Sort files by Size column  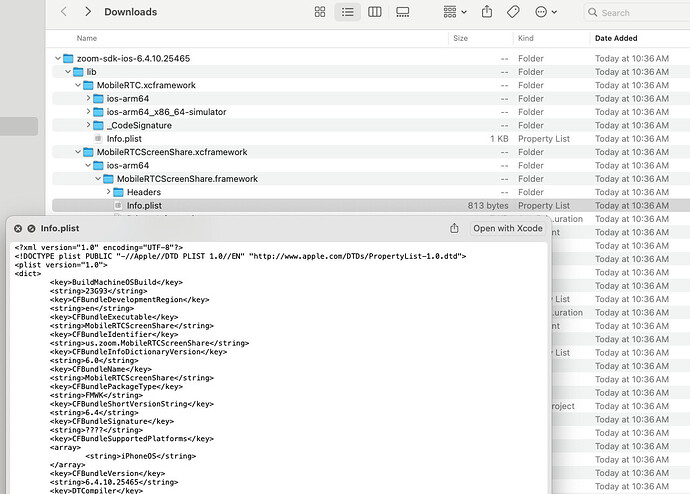pos(460,38)
